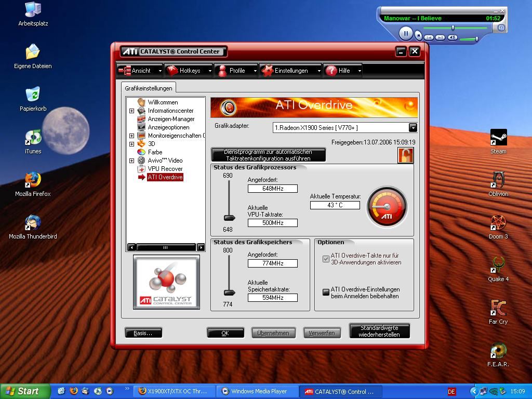Select the Quake 4 desktop icon
The image size is (532, 399).
tap(498, 270)
